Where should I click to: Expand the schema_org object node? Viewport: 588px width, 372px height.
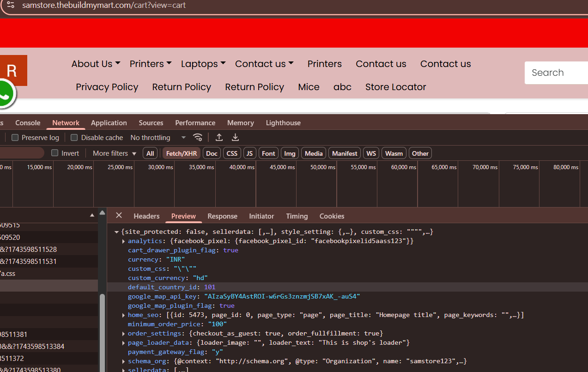(123, 361)
